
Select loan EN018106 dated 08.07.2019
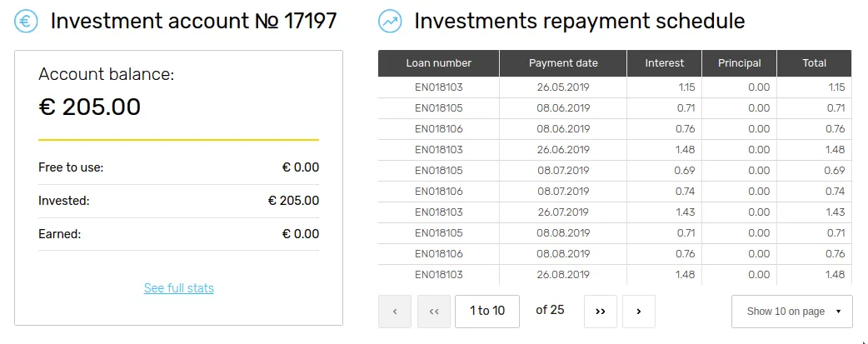coord(615,191)
